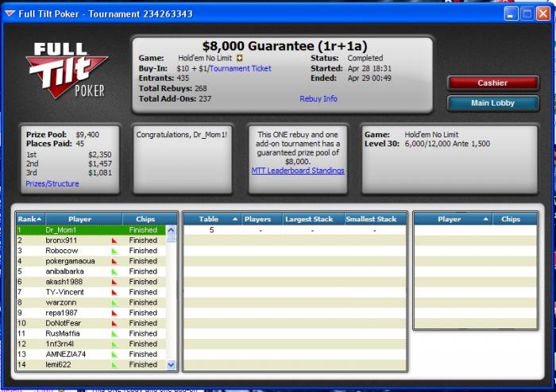This screenshot has width=556, height=392.
Task: Select player RusMaffia in standings
Action: (x=91, y=333)
